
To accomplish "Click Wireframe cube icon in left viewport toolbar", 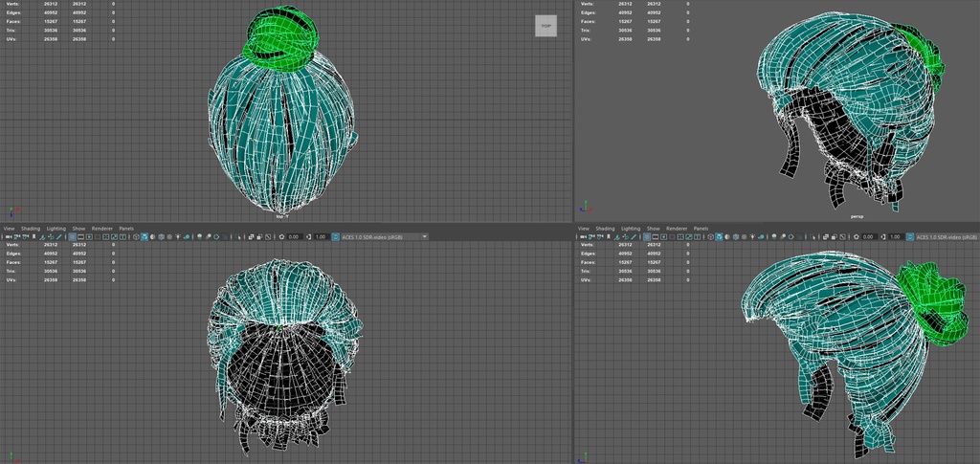I will pyautogui.click(x=136, y=236).
